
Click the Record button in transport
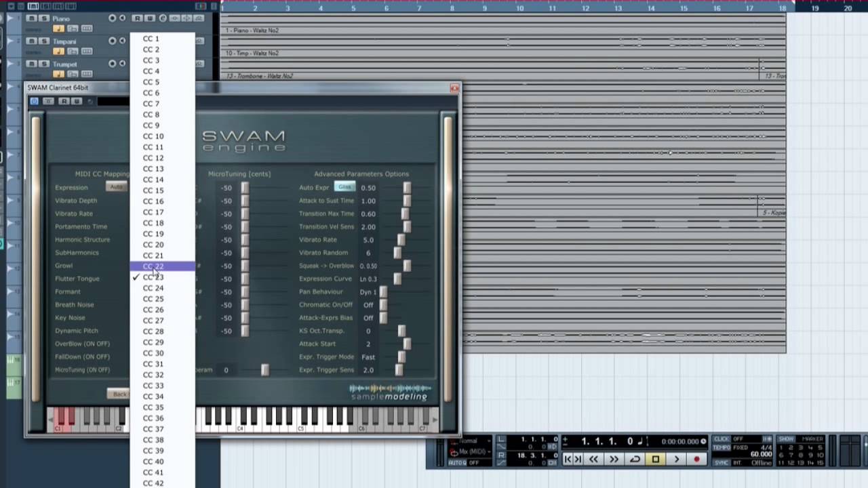(696, 459)
